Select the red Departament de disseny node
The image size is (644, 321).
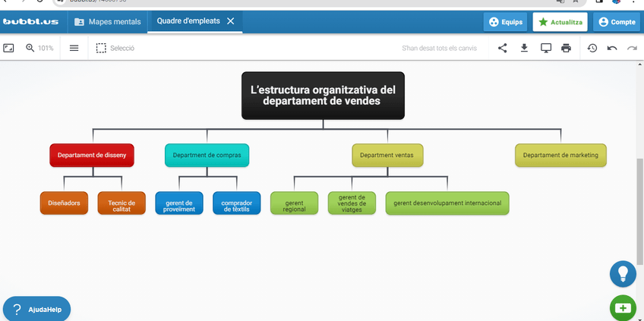pos(92,155)
